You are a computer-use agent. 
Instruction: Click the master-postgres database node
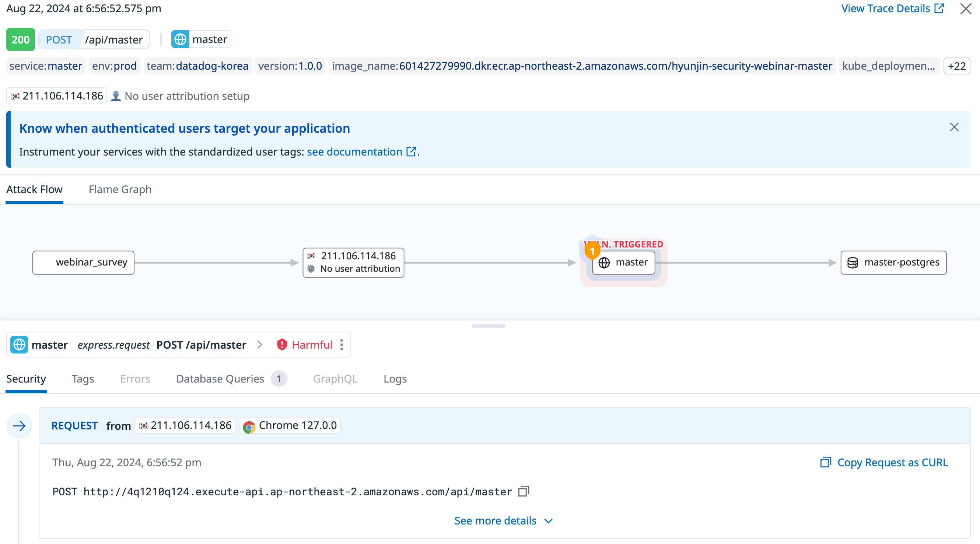click(x=893, y=262)
